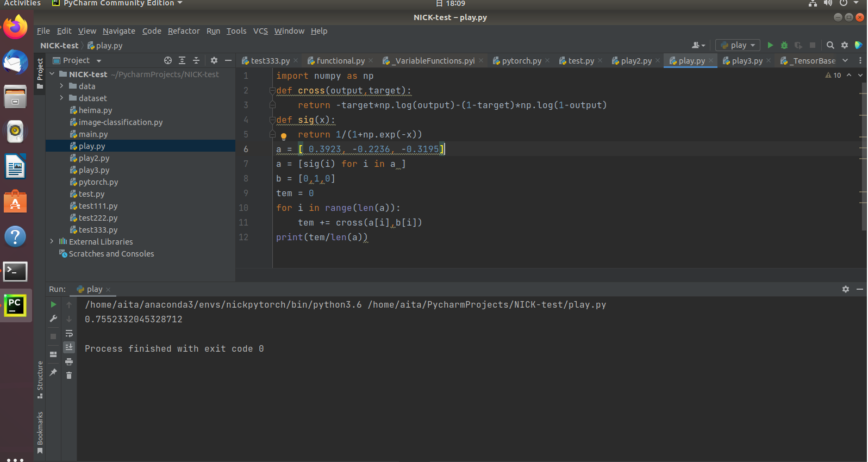Run the play configuration with green arrow
Screen dimensions: 868x462
click(x=770, y=45)
